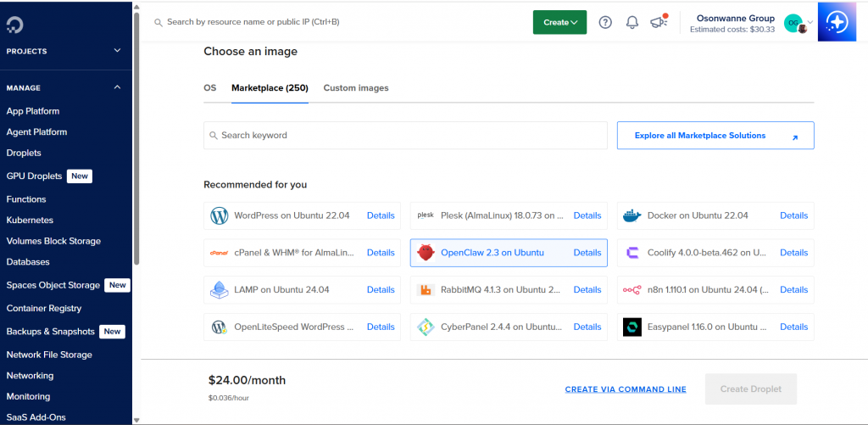This screenshot has height=425, width=868.
Task: Select the WordPress on Ubuntu 22.04 logo
Action: (220, 215)
